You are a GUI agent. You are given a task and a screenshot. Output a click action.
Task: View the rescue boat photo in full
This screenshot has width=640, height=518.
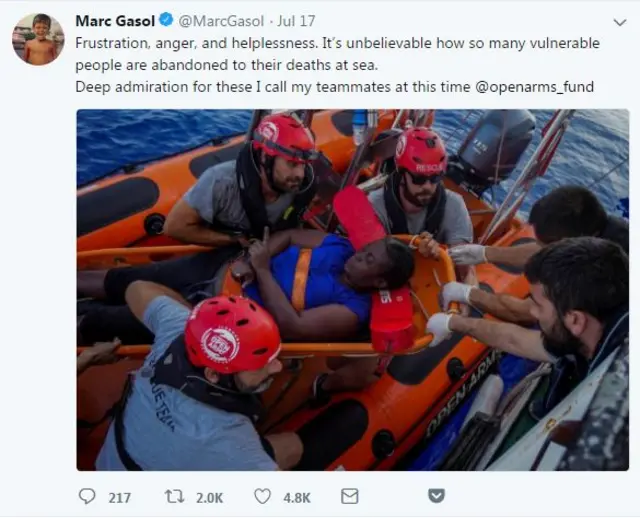(353, 290)
